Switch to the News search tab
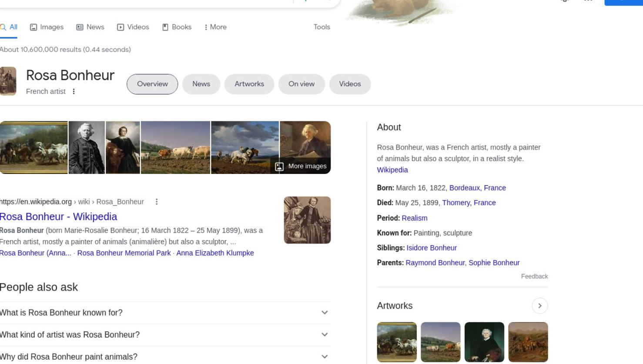The height and width of the screenshot is (364, 643). 90,27
